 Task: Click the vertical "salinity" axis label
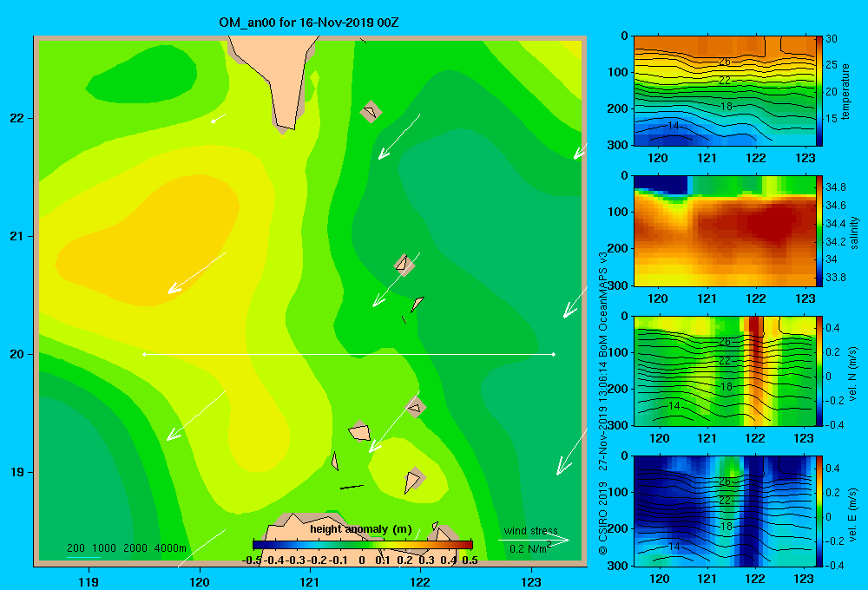pyautogui.click(x=854, y=233)
